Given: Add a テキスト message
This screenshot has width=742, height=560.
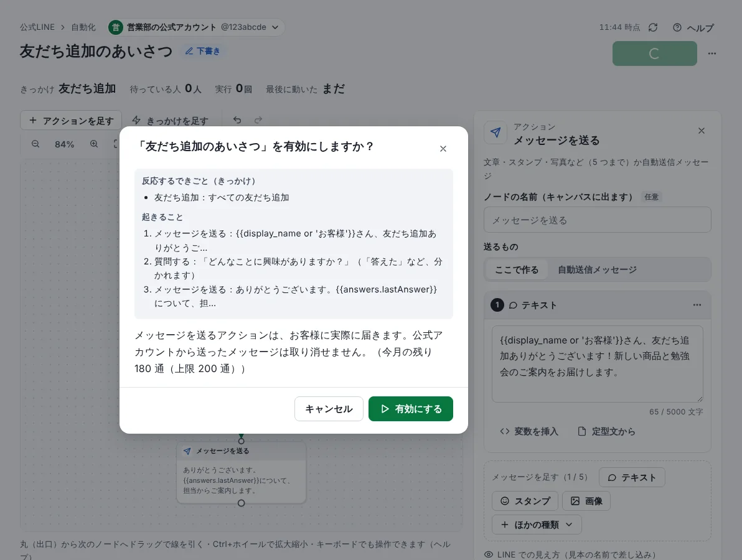Looking at the screenshot, I should click(x=632, y=477).
